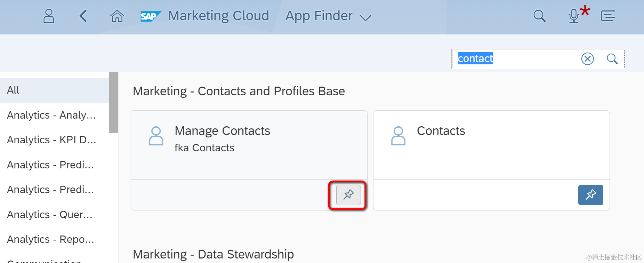Image resolution: width=644 pixels, height=263 pixels.
Task: Pin the Manage Contacts app
Action: point(348,195)
